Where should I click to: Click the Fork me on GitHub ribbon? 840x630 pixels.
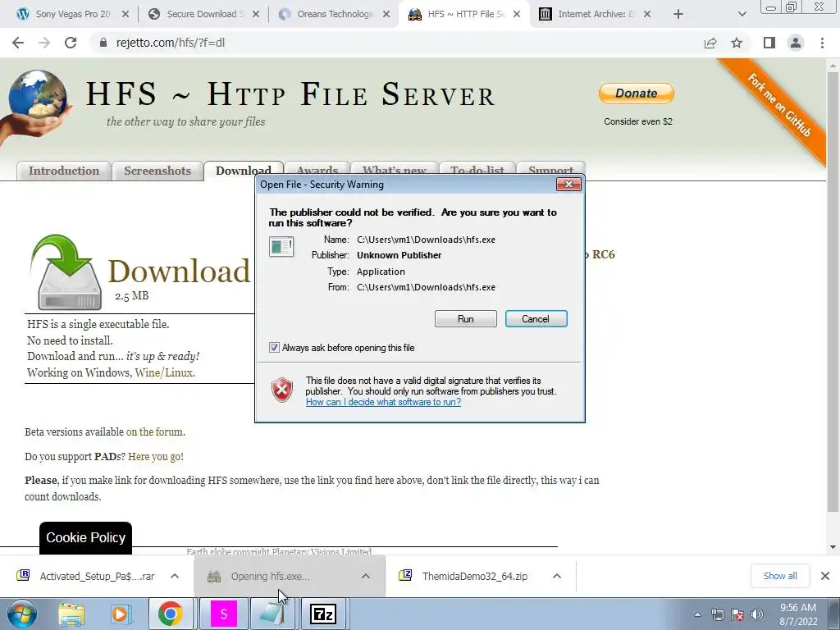[x=778, y=106]
